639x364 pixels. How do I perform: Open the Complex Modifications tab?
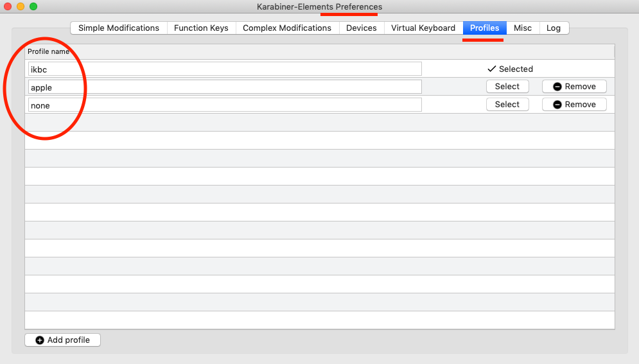click(287, 28)
